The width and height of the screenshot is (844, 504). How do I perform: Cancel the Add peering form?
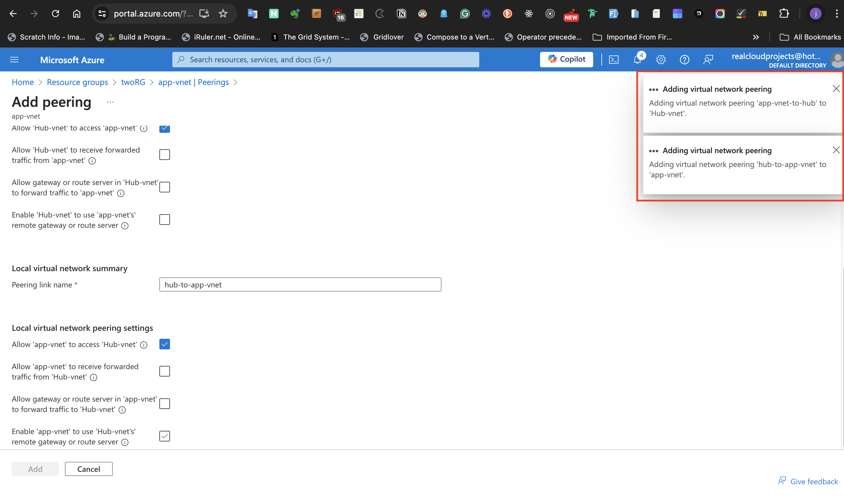88,469
